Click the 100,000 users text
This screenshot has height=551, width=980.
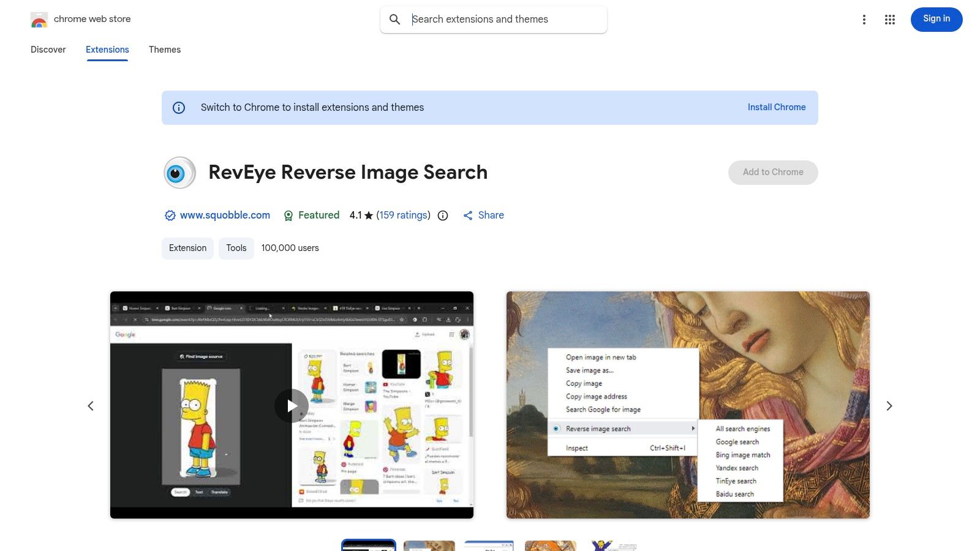[290, 249]
